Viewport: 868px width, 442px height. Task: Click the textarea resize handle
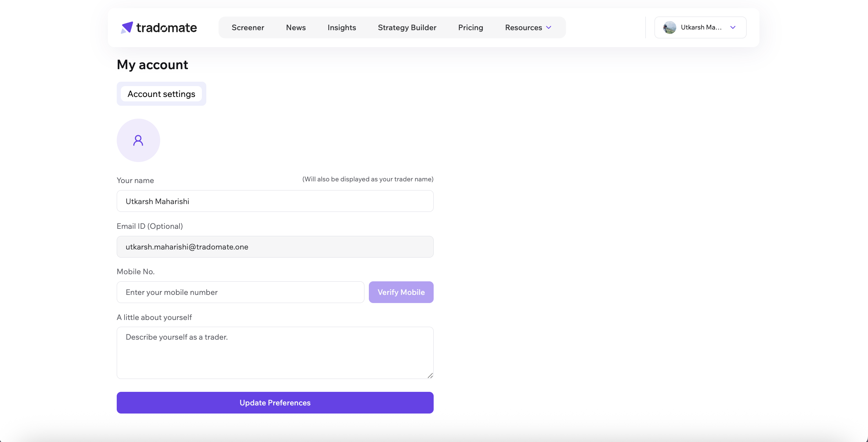click(430, 375)
